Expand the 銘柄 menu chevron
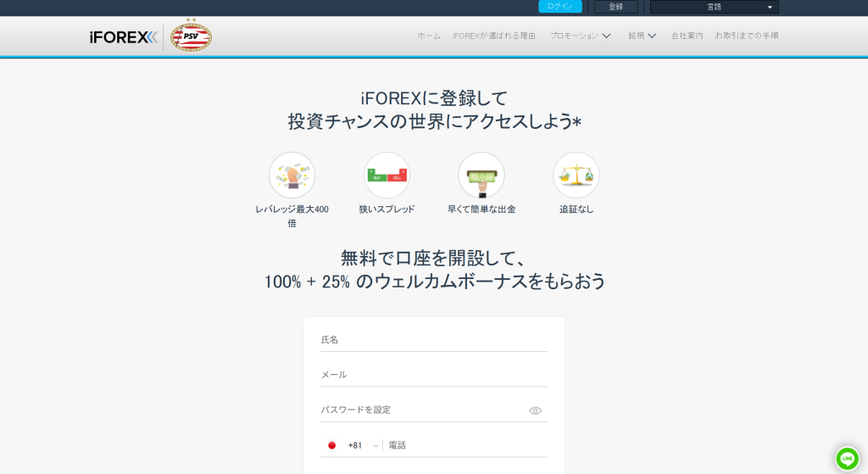 [652, 36]
